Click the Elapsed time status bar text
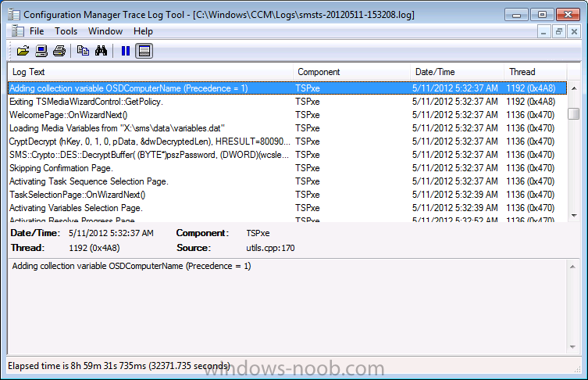588x380 pixels. click(x=119, y=366)
